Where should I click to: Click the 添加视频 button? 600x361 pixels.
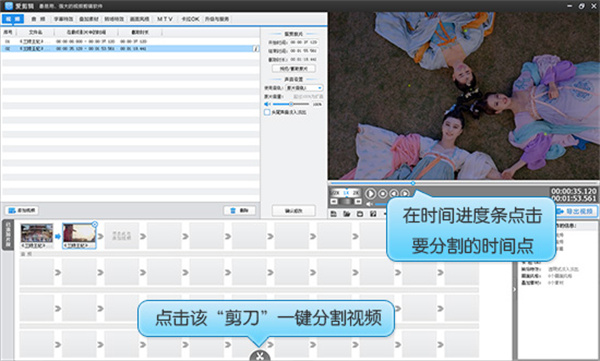[x=22, y=211]
